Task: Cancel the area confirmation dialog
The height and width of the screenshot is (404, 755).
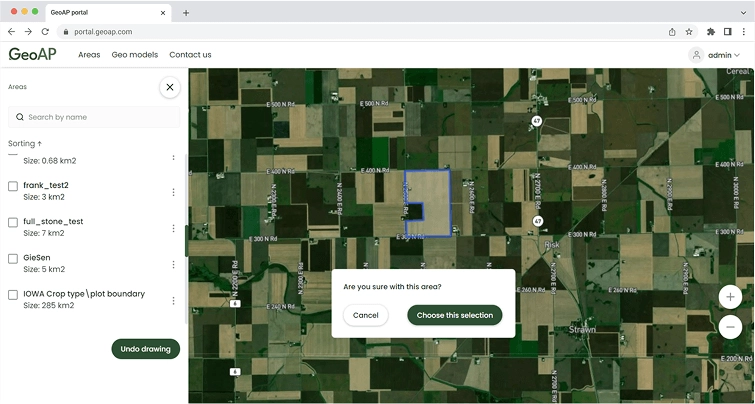Action: click(x=365, y=315)
